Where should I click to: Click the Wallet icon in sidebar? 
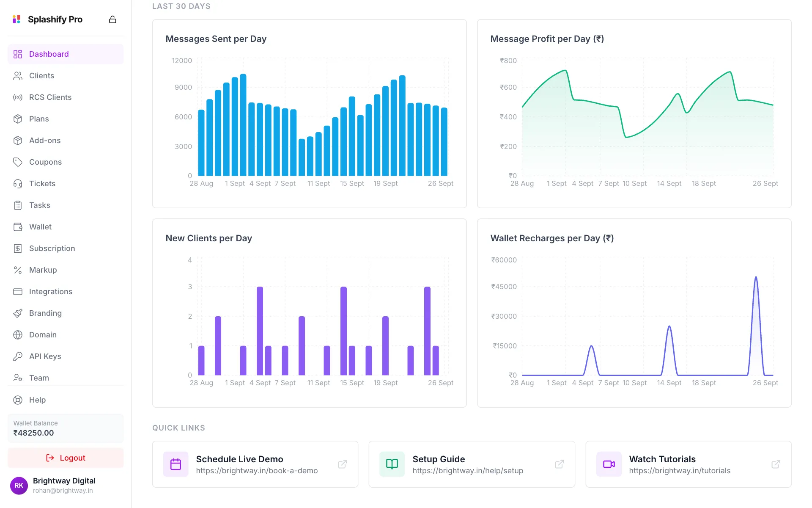(x=18, y=227)
